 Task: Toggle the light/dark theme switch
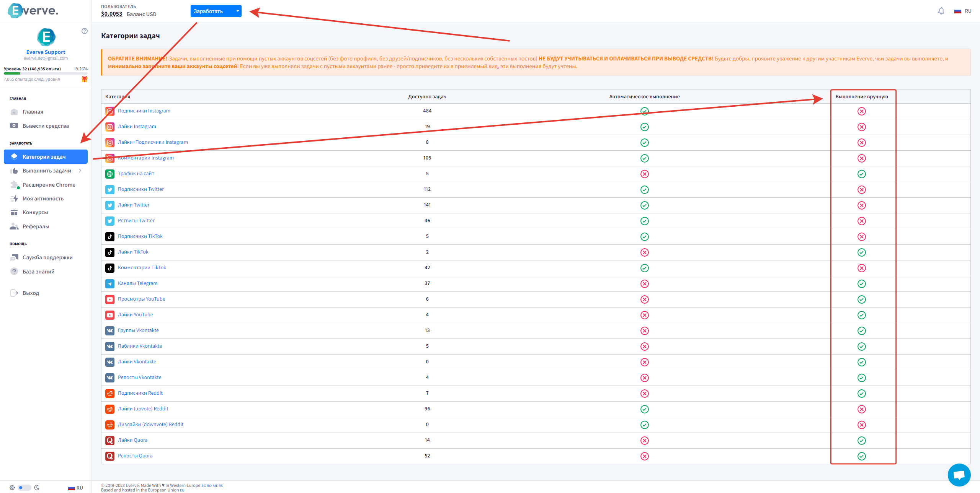tap(24, 488)
